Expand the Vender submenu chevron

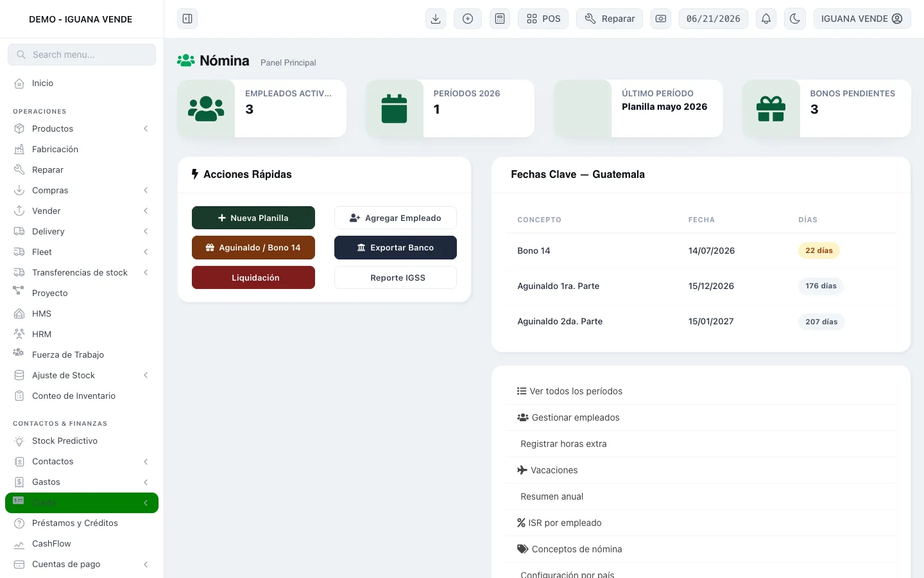(146, 211)
